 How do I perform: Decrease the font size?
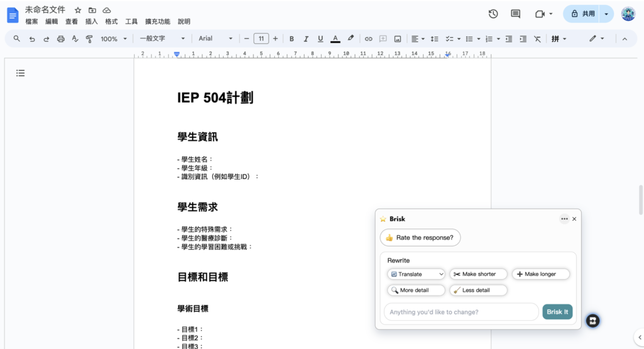pyautogui.click(x=246, y=38)
